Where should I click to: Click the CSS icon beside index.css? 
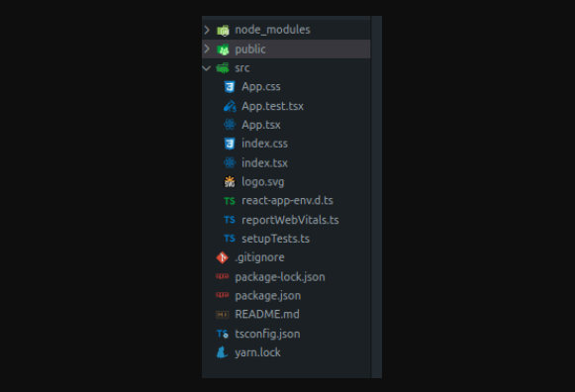click(x=230, y=144)
